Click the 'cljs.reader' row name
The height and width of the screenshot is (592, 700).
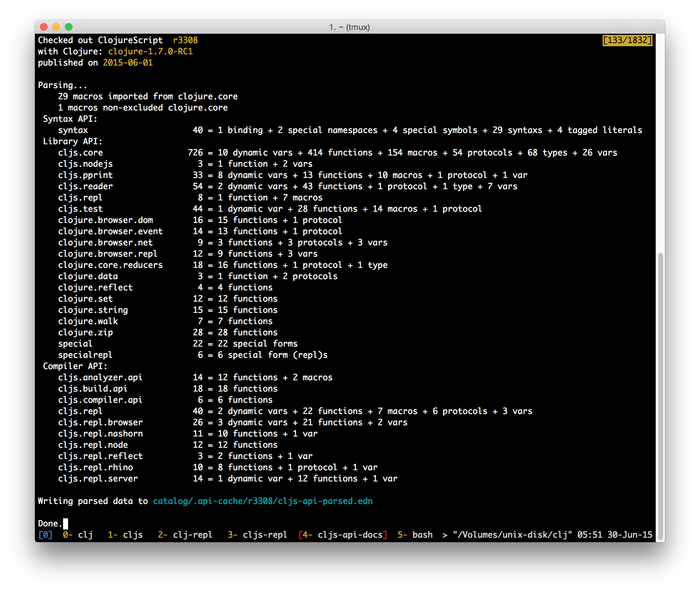85,186
